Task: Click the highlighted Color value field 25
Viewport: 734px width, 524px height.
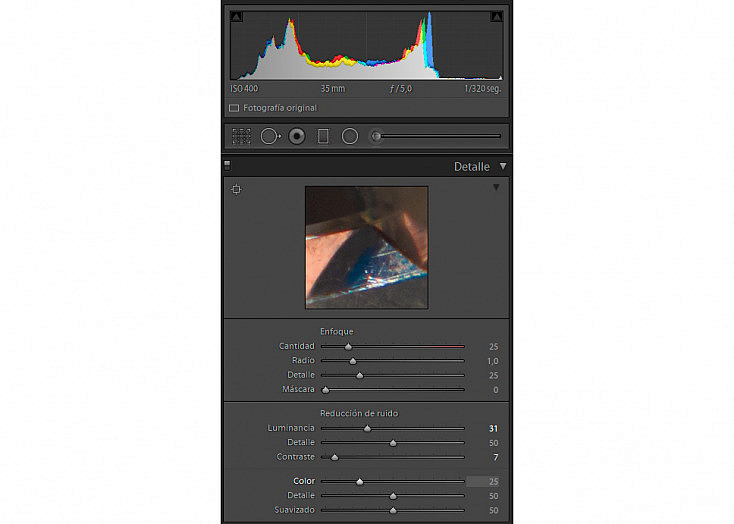Action: [x=483, y=481]
